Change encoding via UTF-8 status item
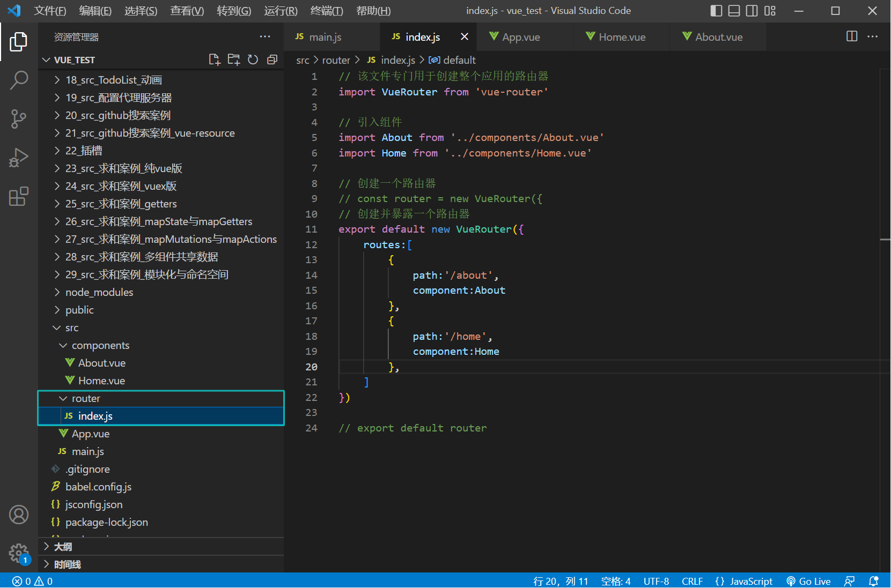This screenshot has height=588, width=891. pos(656,581)
